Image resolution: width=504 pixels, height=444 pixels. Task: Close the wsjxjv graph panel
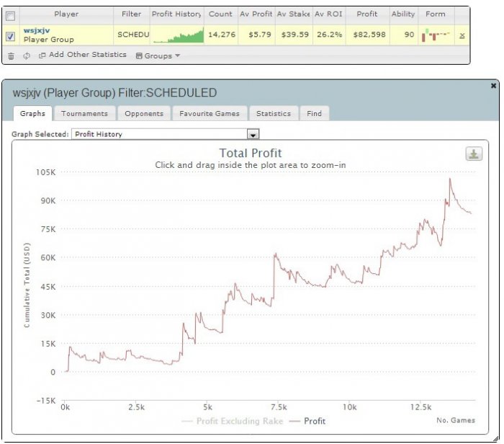(x=493, y=86)
